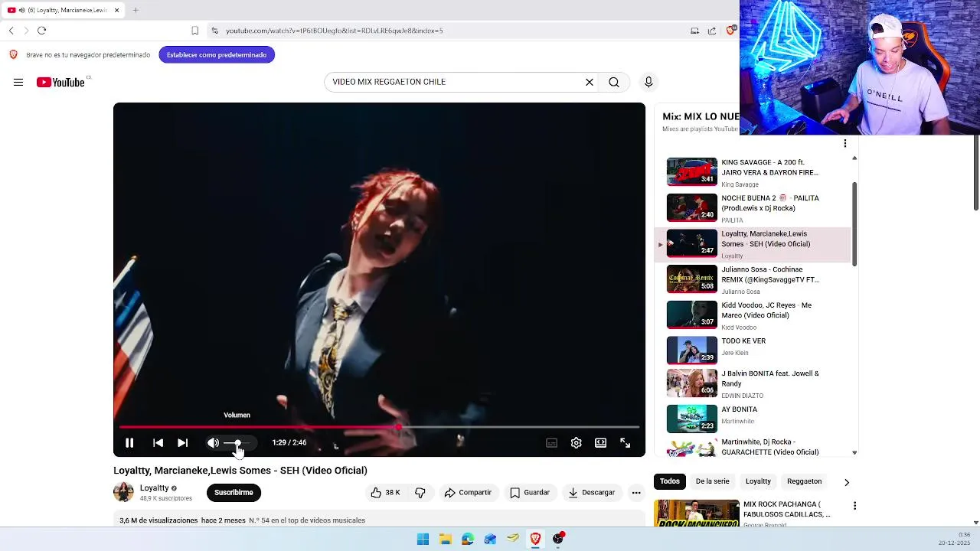Run search with magnifier button
This screenshot has height=551, width=980.
614,82
